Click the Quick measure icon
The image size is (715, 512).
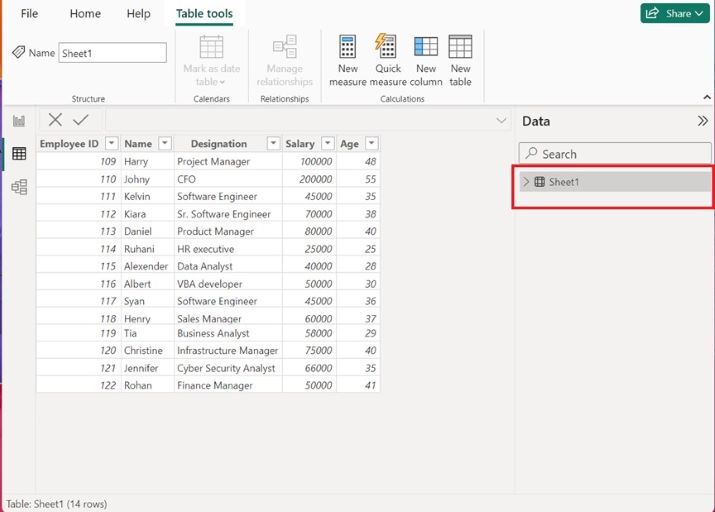386,47
